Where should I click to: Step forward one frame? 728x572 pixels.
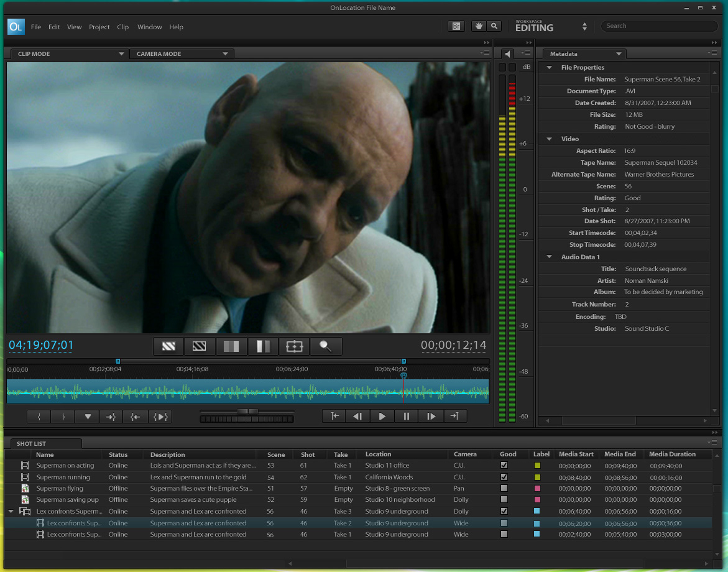[x=431, y=417]
